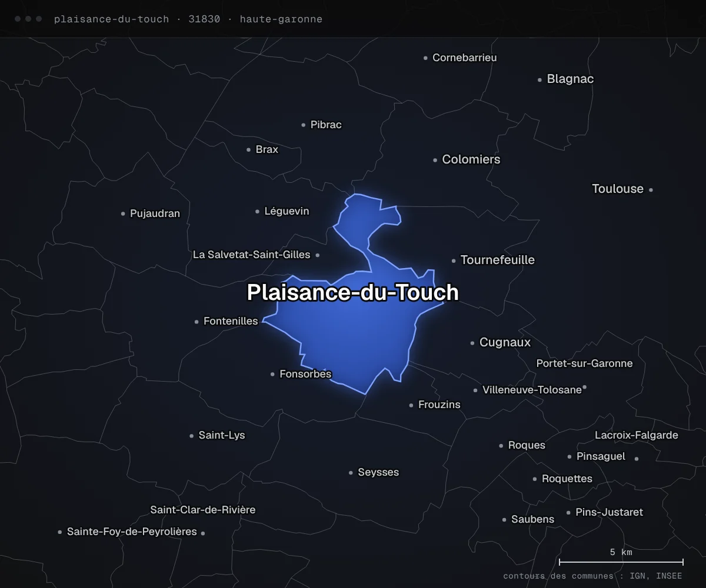
Task: Select the Frouzins label
Action: tap(439, 405)
